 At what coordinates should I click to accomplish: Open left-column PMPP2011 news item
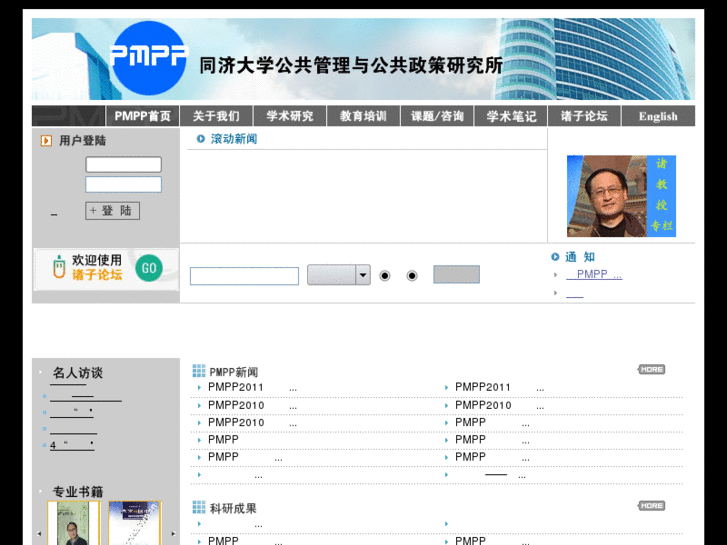tap(252, 387)
